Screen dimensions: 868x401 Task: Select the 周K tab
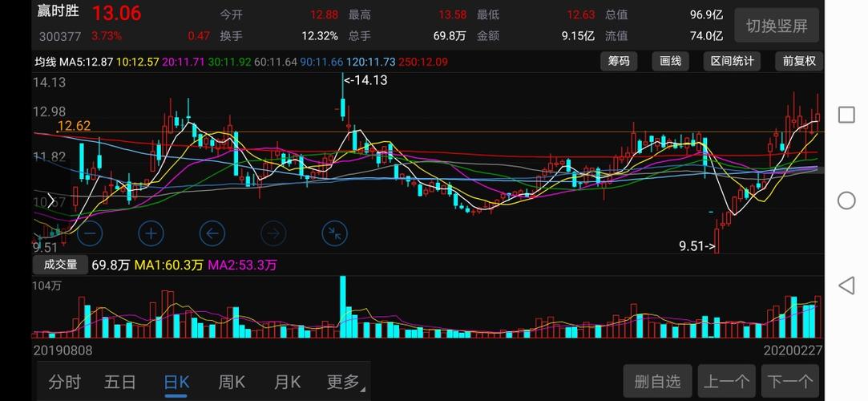coord(232,383)
